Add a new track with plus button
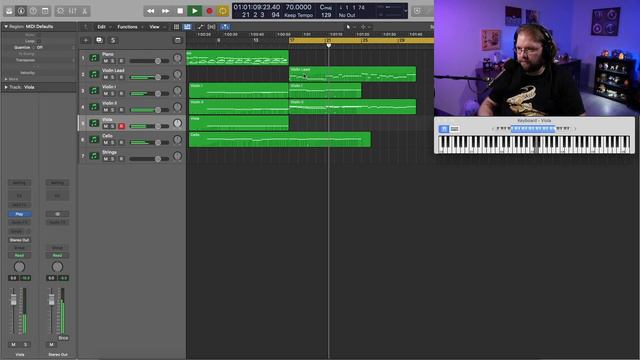640x360 pixels. (86, 40)
